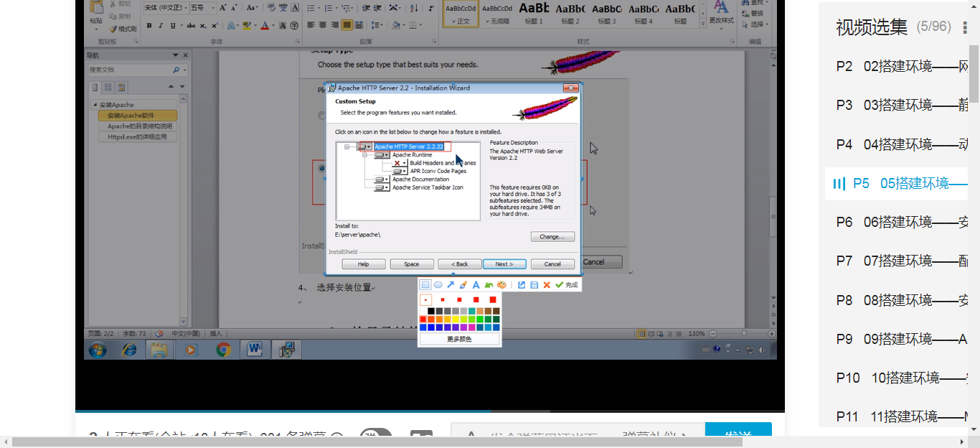980x448 pixels.
Task: Pick the black color swatch
Action: 431,311
